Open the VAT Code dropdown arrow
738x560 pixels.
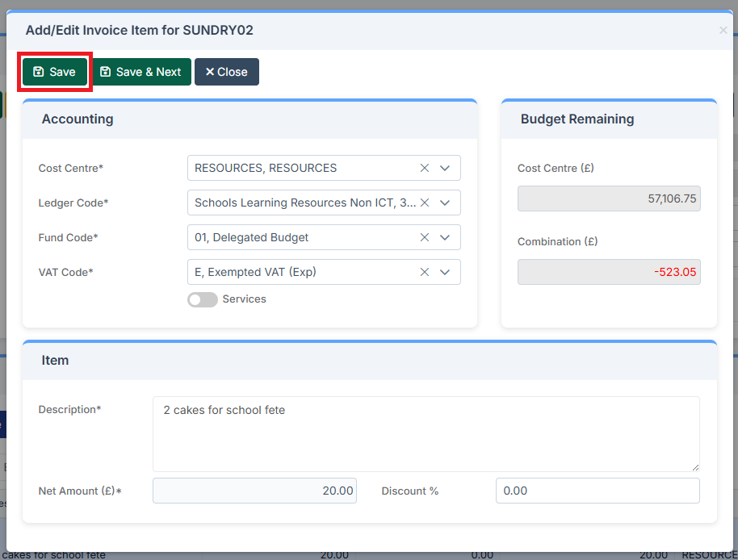(x=445, y=272)
